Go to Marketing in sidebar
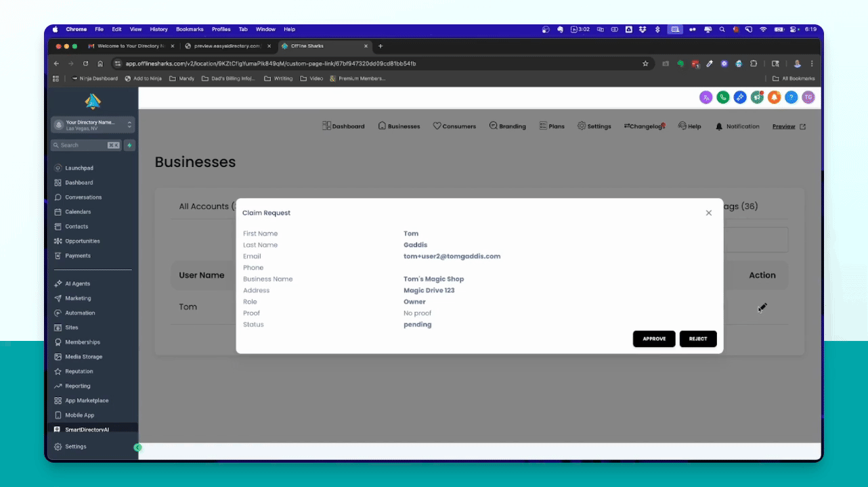This screenshot has width=868, height=487. coord(78,298)
